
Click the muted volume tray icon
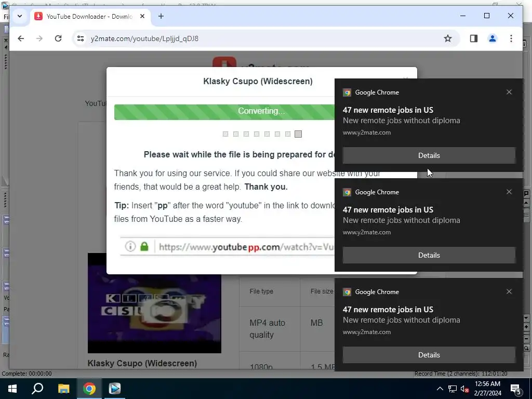point(464,389)
